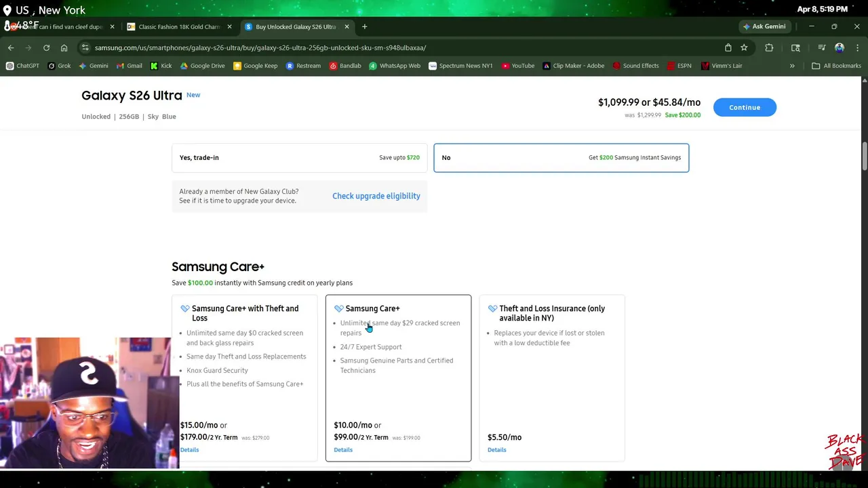Open Chrome extensions puzzle icon

(769, 47)
